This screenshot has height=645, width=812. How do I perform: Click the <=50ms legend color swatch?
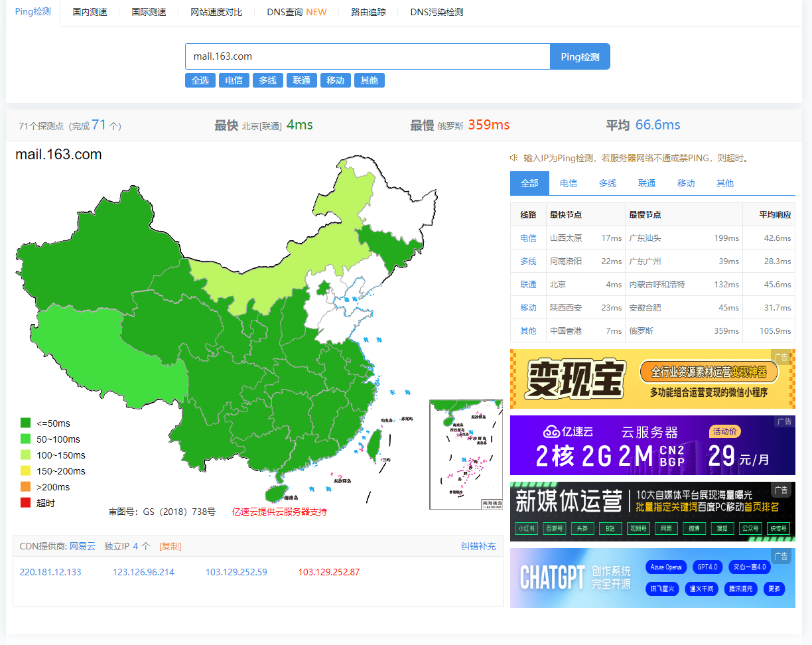pyautogui.click(x=26, y=423)
